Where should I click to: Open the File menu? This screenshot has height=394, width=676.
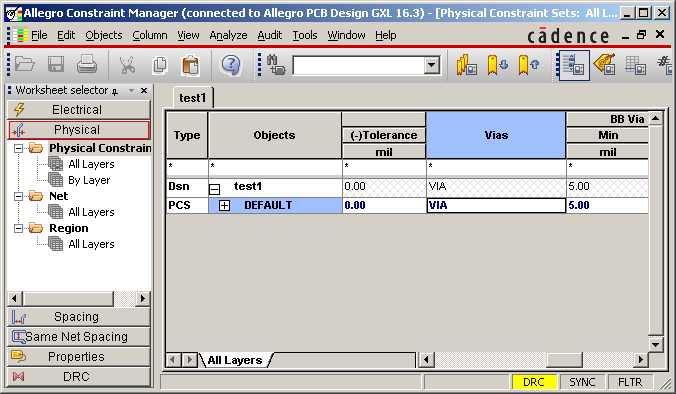click(39, 35)
